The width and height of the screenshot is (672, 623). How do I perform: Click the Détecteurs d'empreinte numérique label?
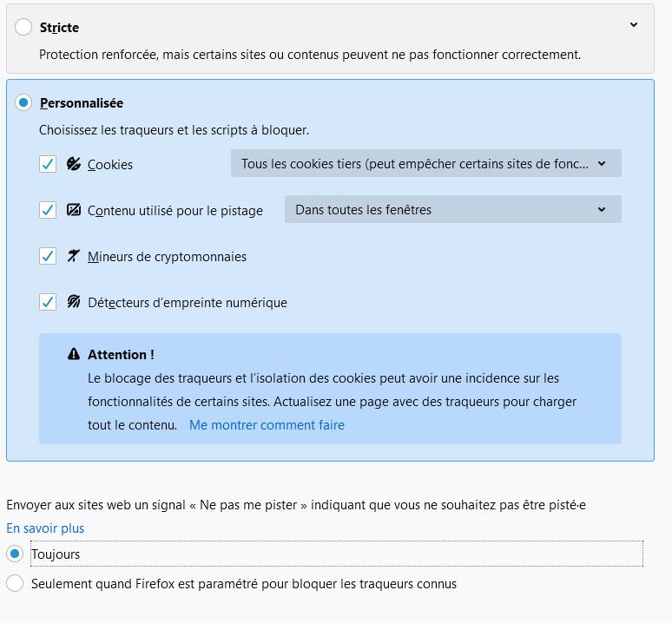[x=187, y=303]
